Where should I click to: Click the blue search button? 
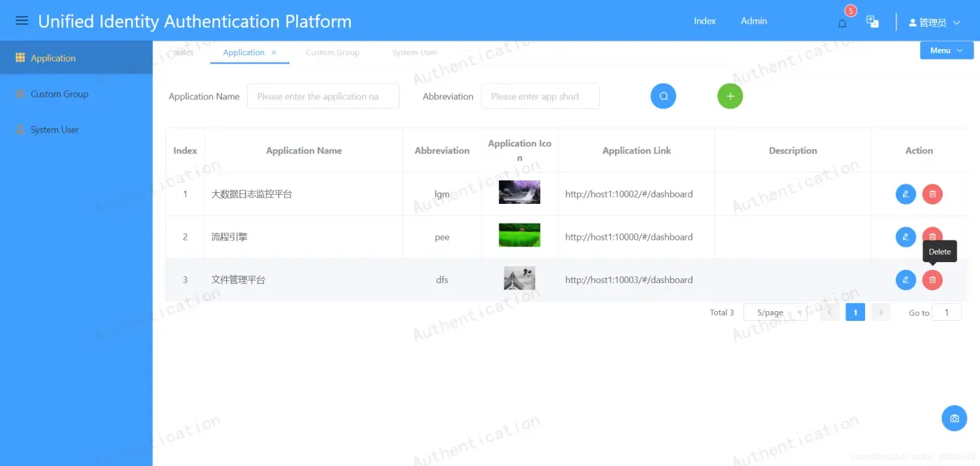(x=663, y=96)
